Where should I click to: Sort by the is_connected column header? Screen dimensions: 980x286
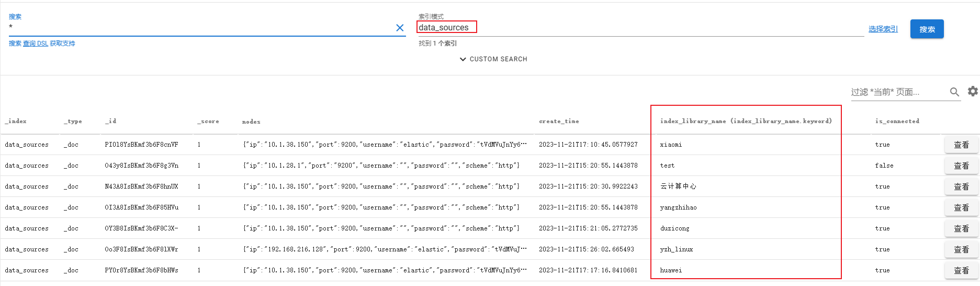point(897,121)
